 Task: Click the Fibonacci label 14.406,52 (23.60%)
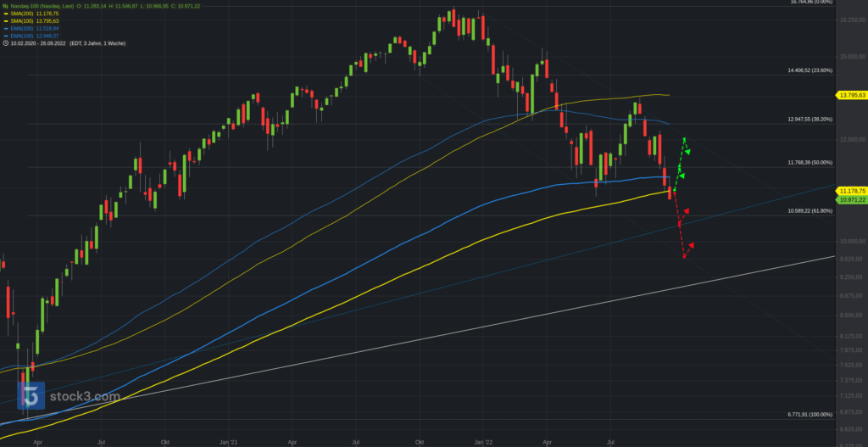coord(810,70)
